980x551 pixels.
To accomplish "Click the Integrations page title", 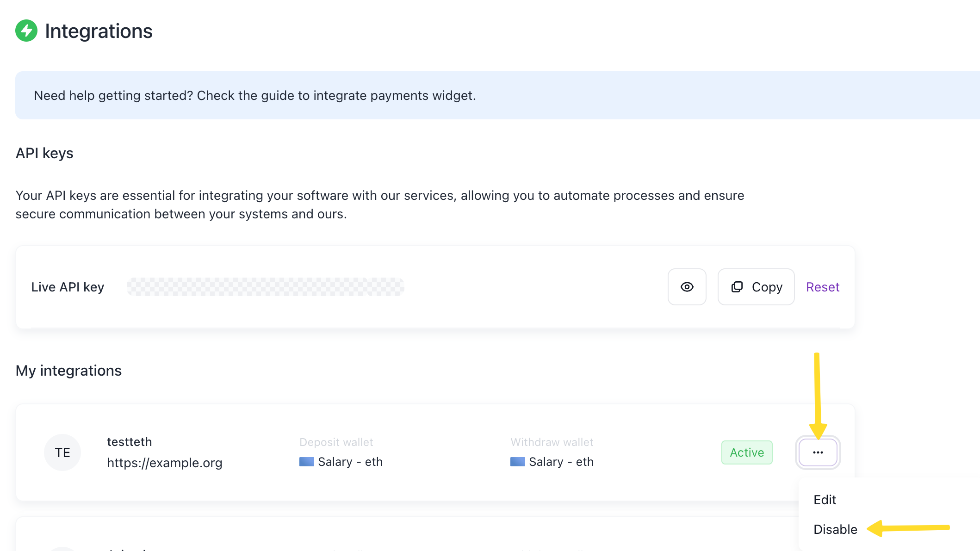I will [99, 31].
